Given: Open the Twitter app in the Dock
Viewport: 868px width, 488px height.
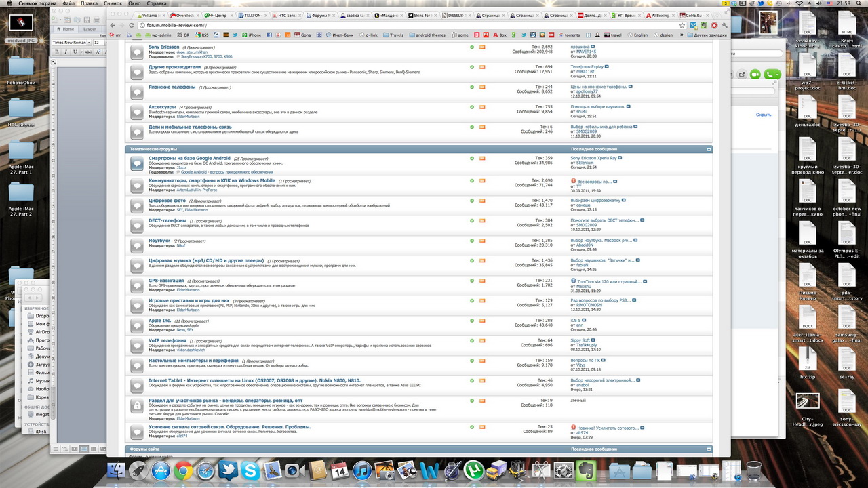Looking at the screenshot, I should click(x=227, y=470).
